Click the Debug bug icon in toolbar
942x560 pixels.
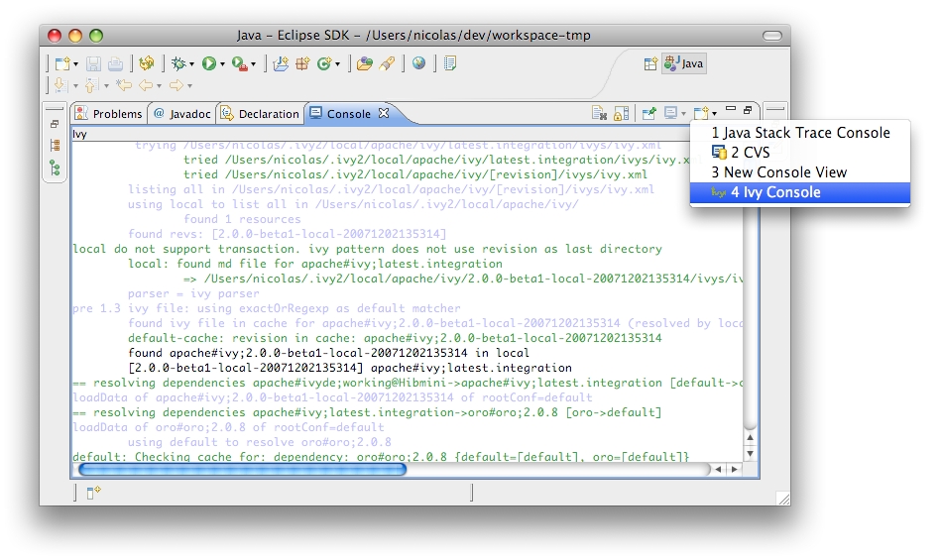click(179, 63)
